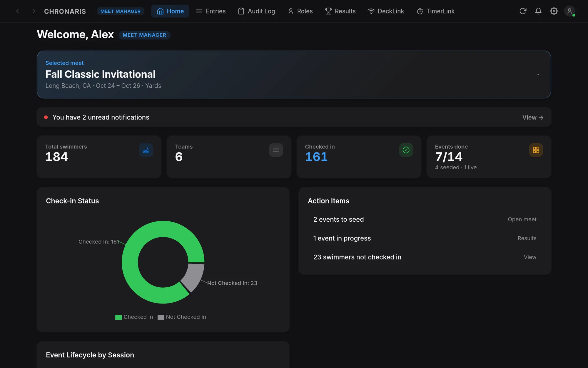The width and height of the screenshot is (588, 368).
Task: Click the MEET MANAGER badge in the top bar
Action: 121,11
